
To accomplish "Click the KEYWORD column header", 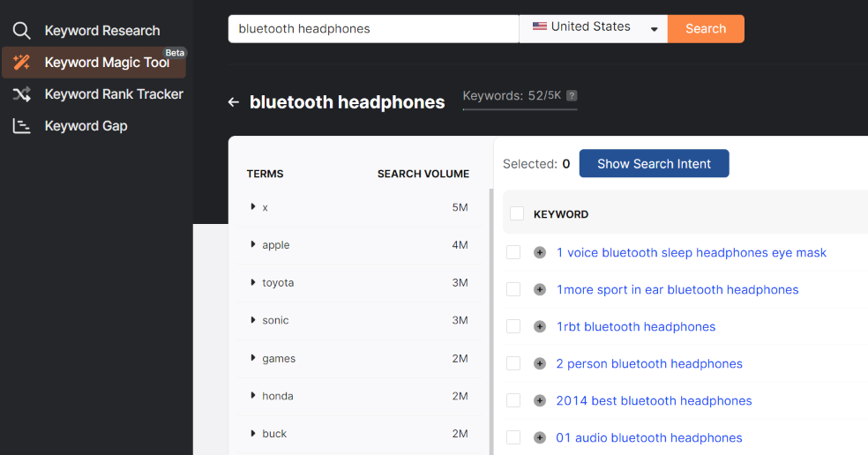I will (x=561, y=214).
